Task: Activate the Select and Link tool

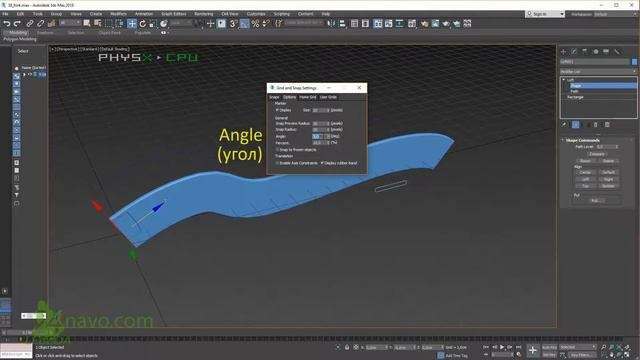Action: click(29, 24)
